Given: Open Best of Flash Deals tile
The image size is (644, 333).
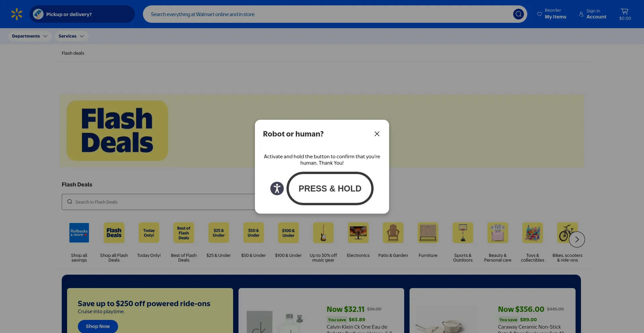Looking at the screenshot, I should tap(184, 242).
